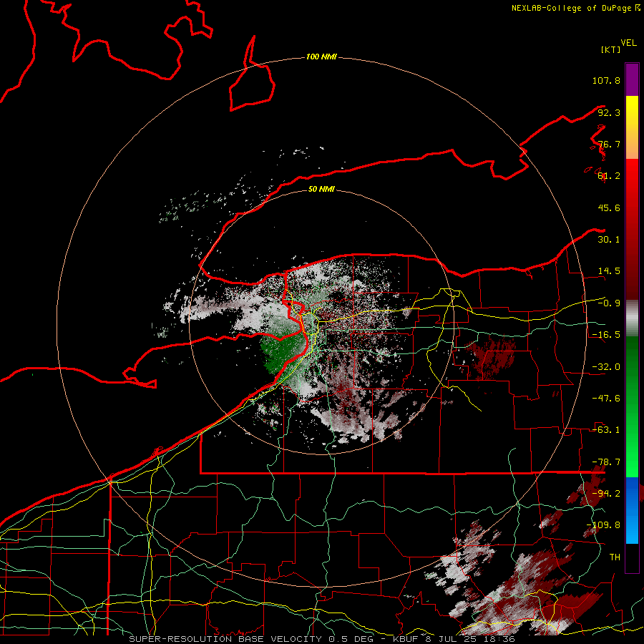Select the 76.7 velocity scale value

[609, 144]
